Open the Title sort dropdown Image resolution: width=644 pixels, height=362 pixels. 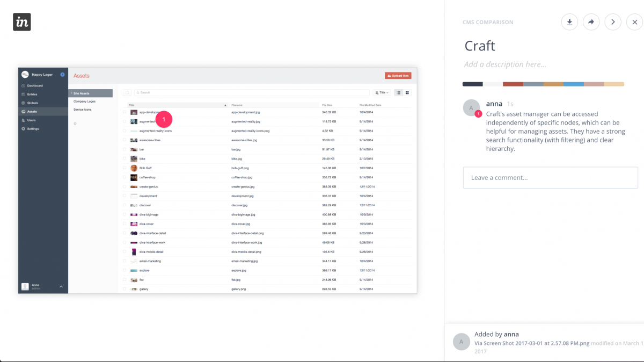click(x=382, y=92)
